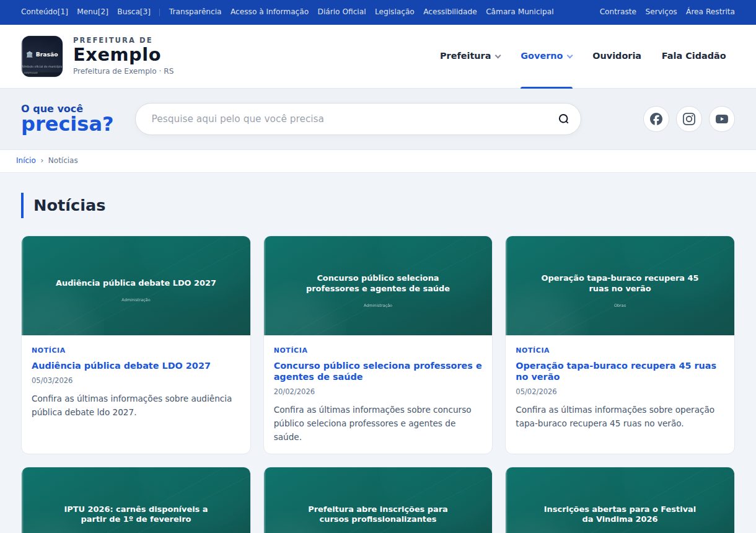756x533 pixels.
Task: Click the Brasão municipality logo
Action: pos(42,56)
